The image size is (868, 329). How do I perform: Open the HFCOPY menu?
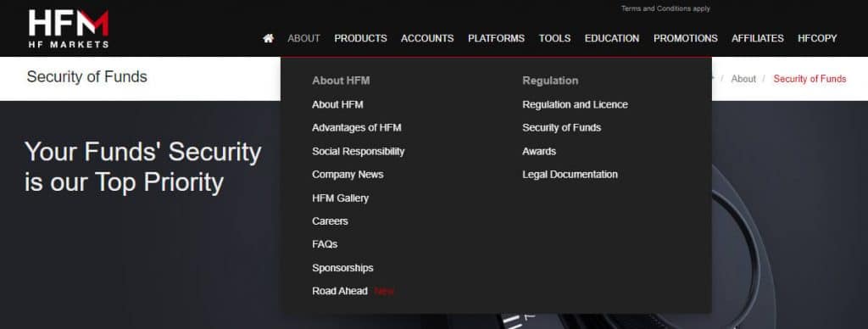click(x=817, y=38)
